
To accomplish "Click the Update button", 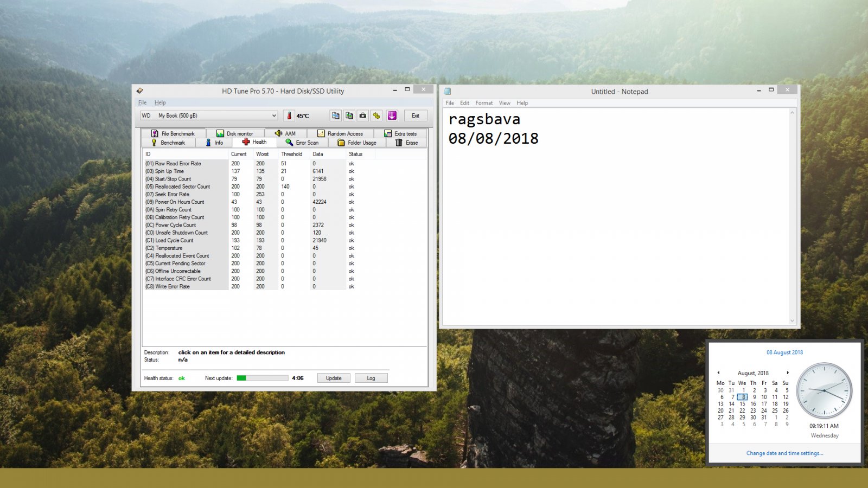I will point(334,378).
